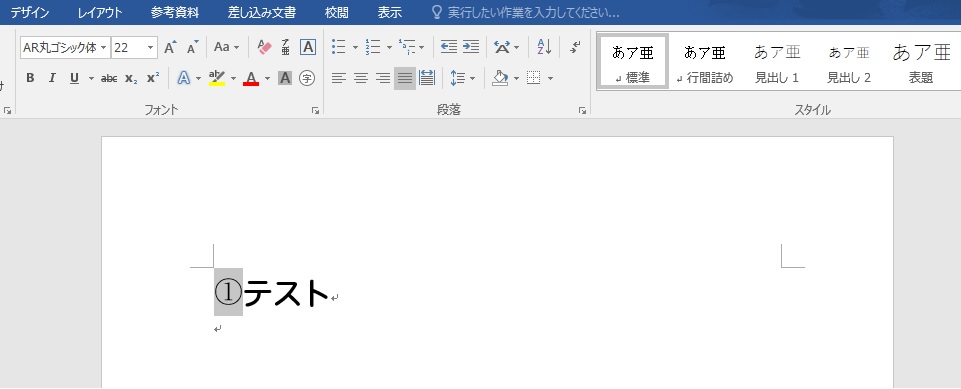This screenshot has width=961, height=389.
Task: Open bullet library dropdown arrow
Action: (x=355, y=47)
